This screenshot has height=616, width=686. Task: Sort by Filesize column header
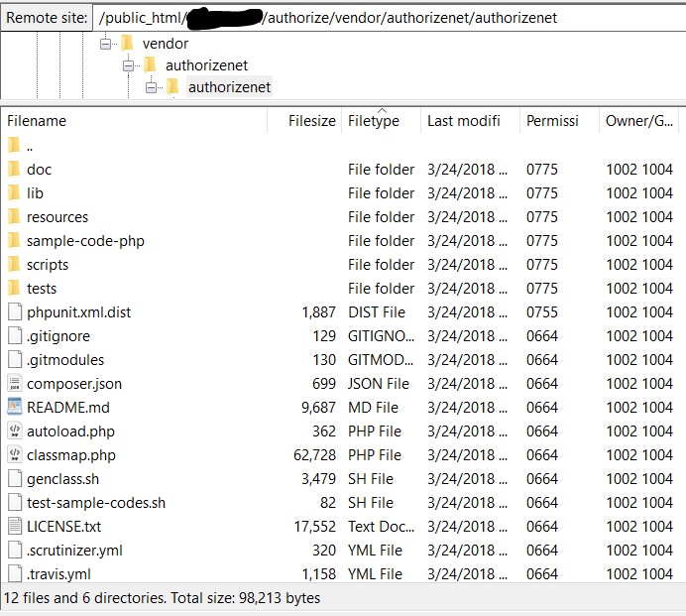pos(311,121)
